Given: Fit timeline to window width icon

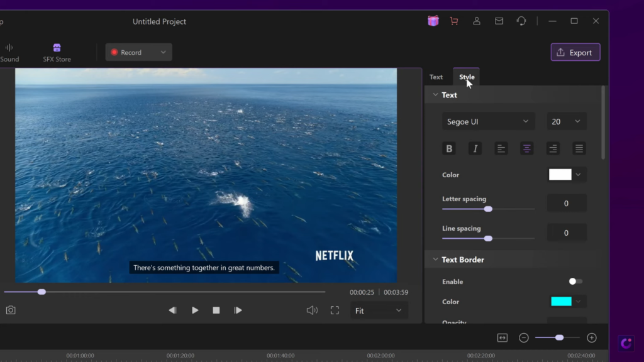Looking at the screenshot, I should pyautogui.click(x=502, y=337).
